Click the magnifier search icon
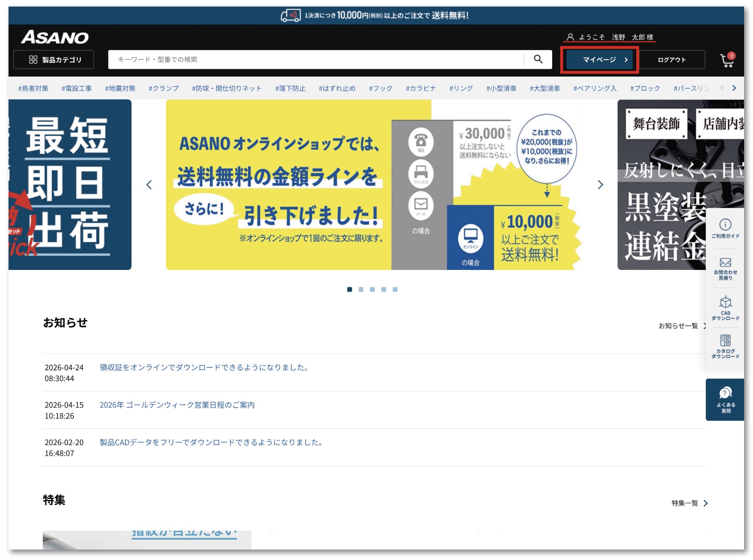 [x=538, y=59]
